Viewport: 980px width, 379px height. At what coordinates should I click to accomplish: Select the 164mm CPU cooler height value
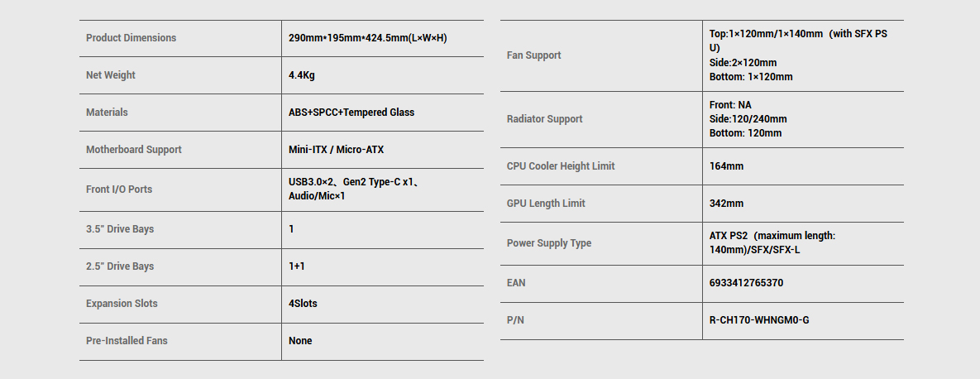726,166
